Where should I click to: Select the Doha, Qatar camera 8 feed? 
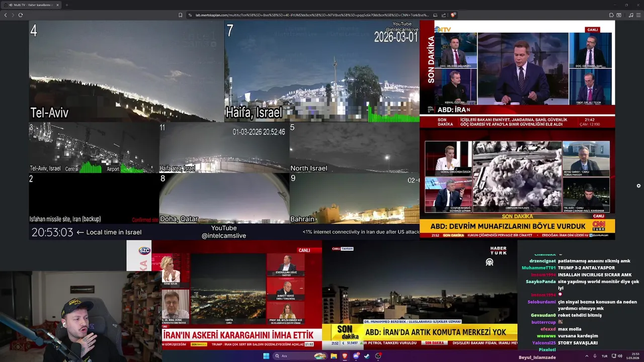point(224,199)
